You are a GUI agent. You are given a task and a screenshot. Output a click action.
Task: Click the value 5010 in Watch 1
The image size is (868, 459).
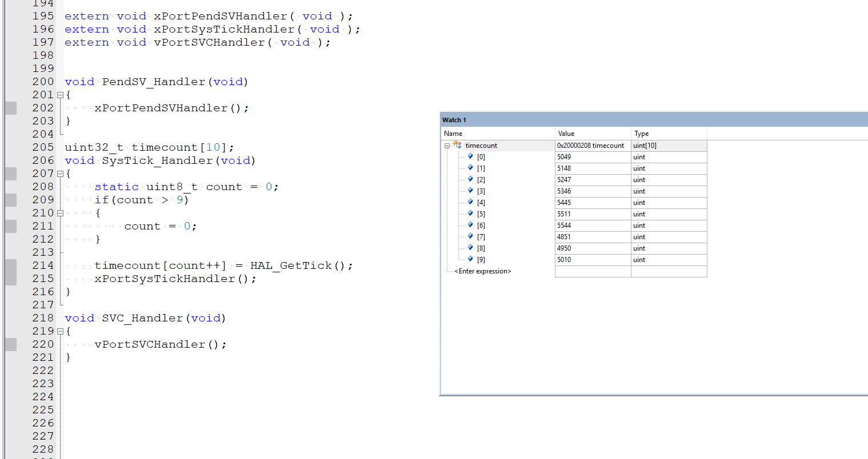[x=564, y=260]
